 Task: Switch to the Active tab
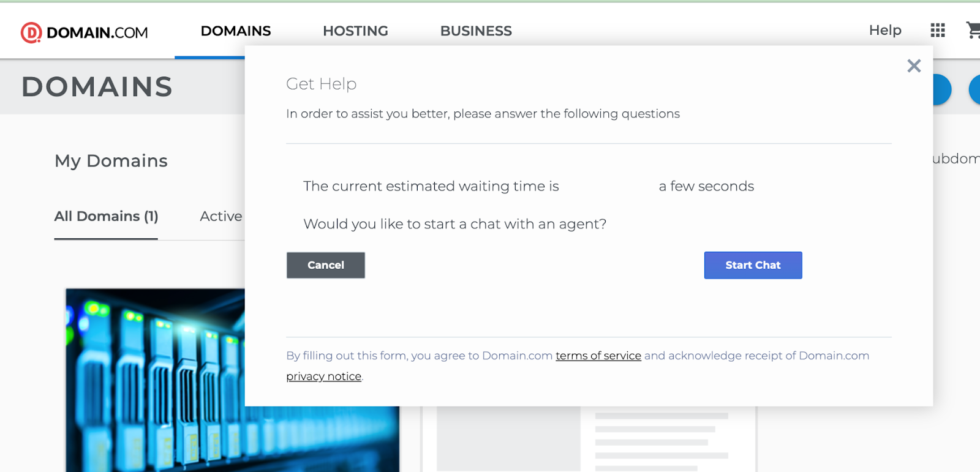point(221,216)
